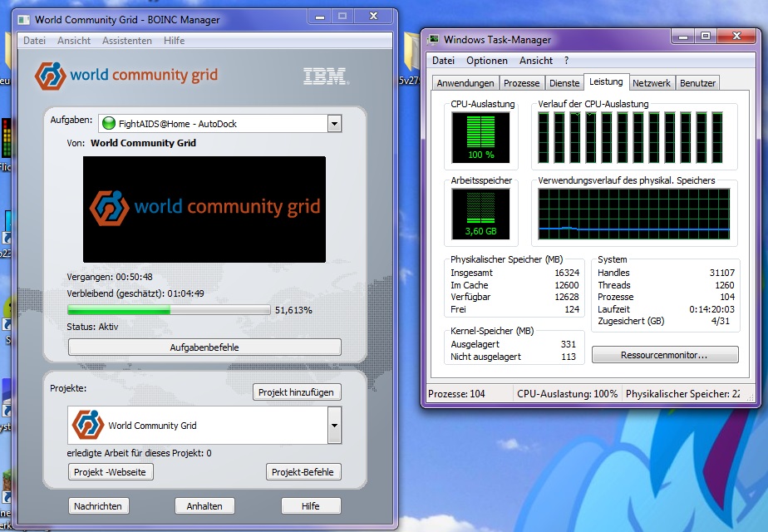768x532 pixels.
Task: Click the BOINC Manager title bar icon
Action: 23,20
